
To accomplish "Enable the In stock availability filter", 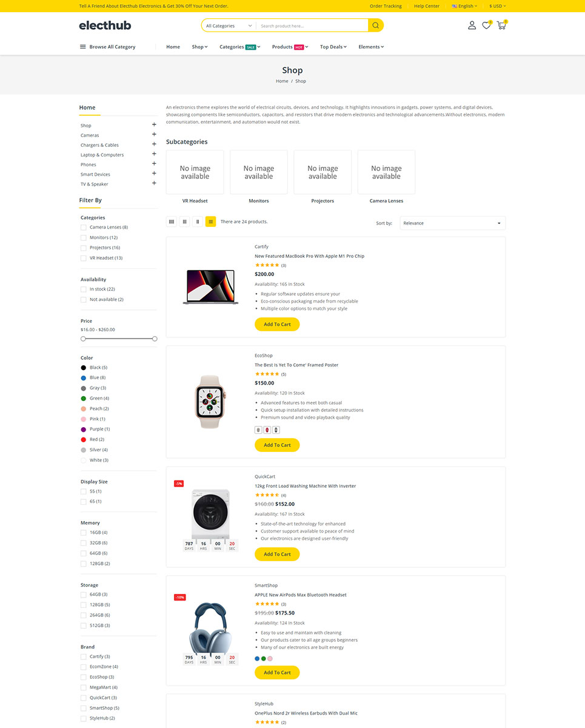I will tap(83, 289).
